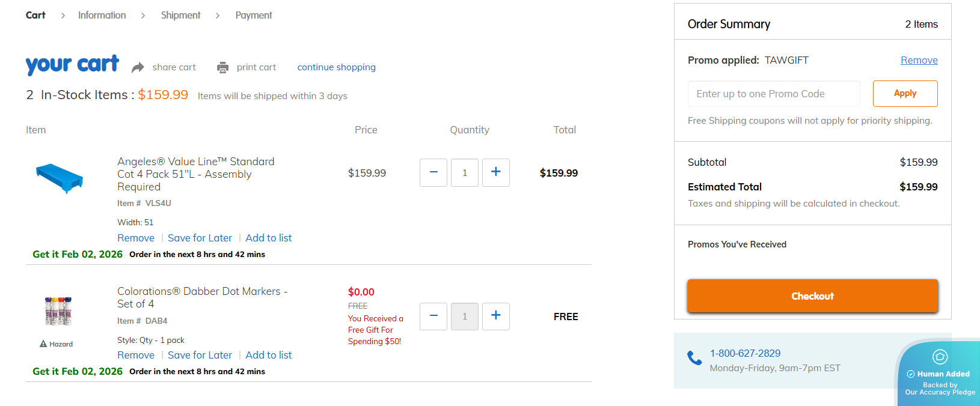Click the phone icon beside support number

[x=694, y=358]
